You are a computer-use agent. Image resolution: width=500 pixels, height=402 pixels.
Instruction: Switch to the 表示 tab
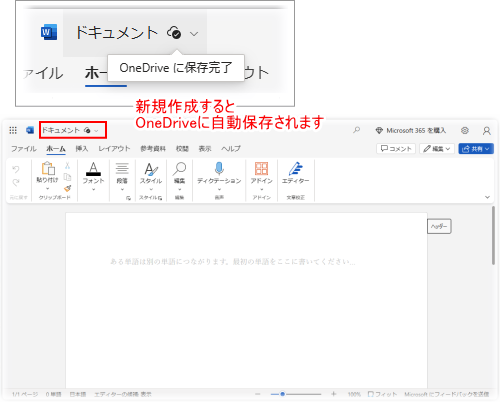[x=205, y=149]
